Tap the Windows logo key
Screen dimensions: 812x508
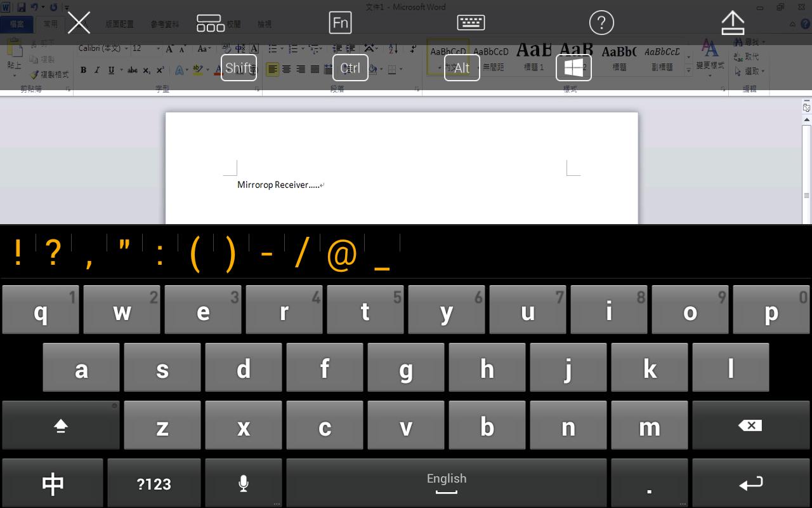pyautogui.click(x=573, y=67)
